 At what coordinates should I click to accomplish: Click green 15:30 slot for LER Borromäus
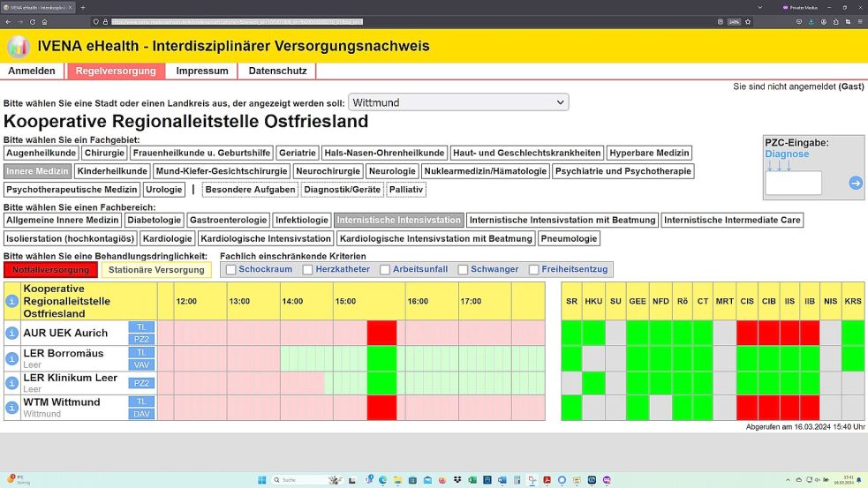coord(381,358)
